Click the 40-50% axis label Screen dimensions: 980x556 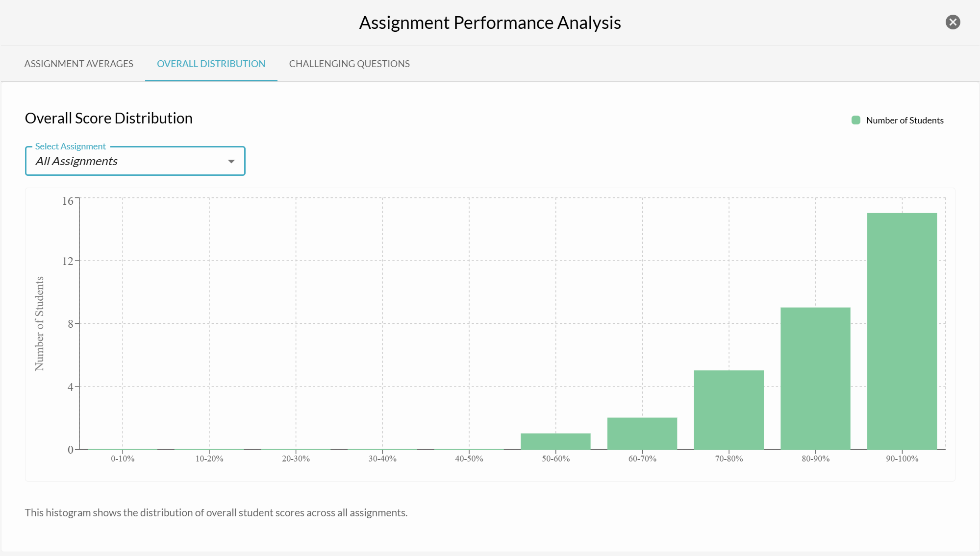pyautogui.click(x=469, y=459)
